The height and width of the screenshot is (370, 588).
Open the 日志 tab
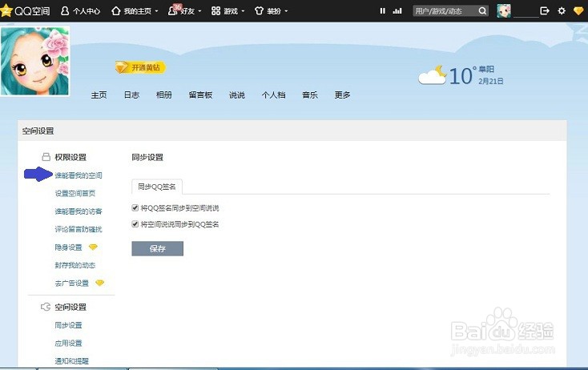point(131,95)
